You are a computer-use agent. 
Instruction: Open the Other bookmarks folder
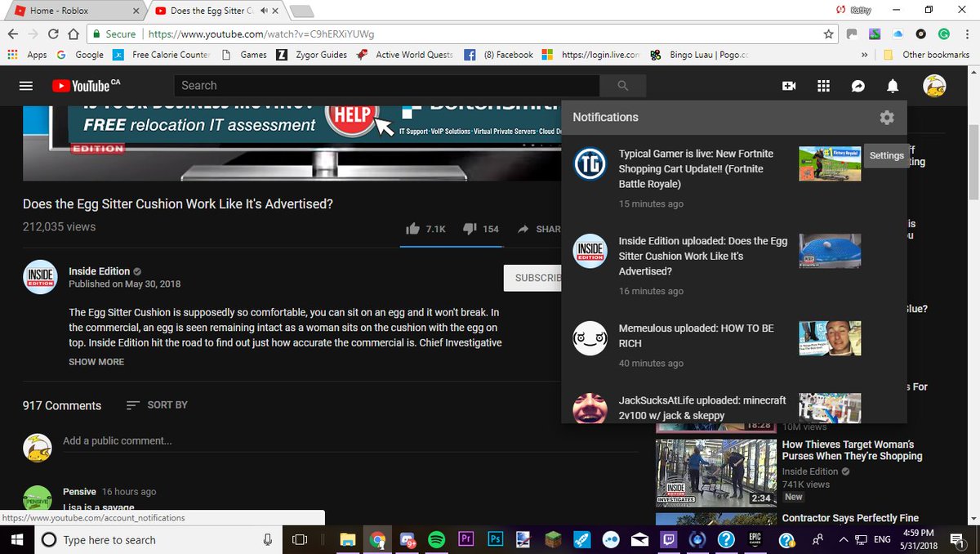[x=926, y=55]
